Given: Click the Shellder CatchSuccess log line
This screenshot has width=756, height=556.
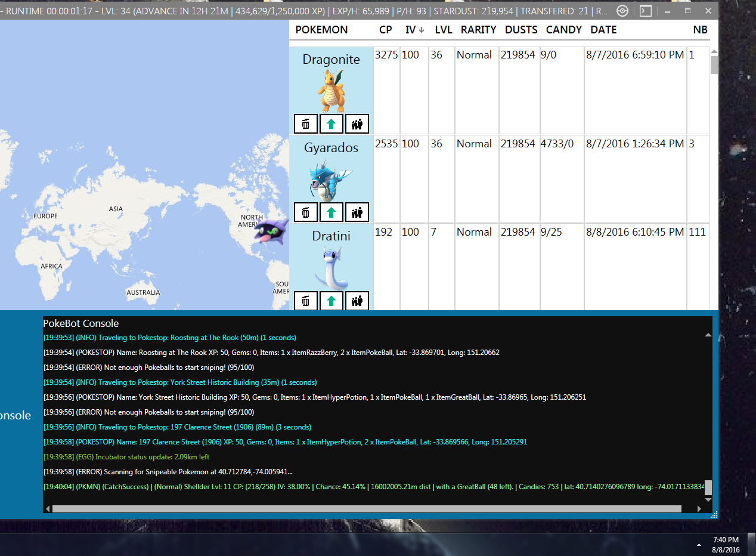Looking at the screenshot, I should point(374,487).
